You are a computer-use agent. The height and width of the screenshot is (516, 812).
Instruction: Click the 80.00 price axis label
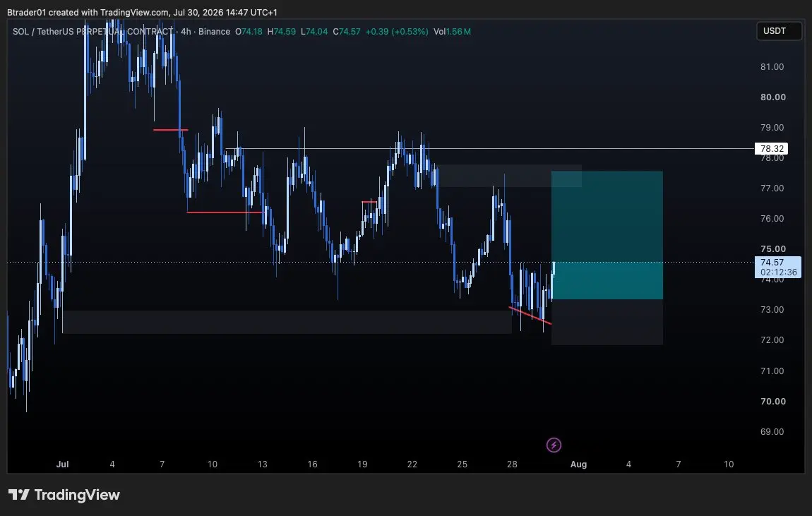772,97
